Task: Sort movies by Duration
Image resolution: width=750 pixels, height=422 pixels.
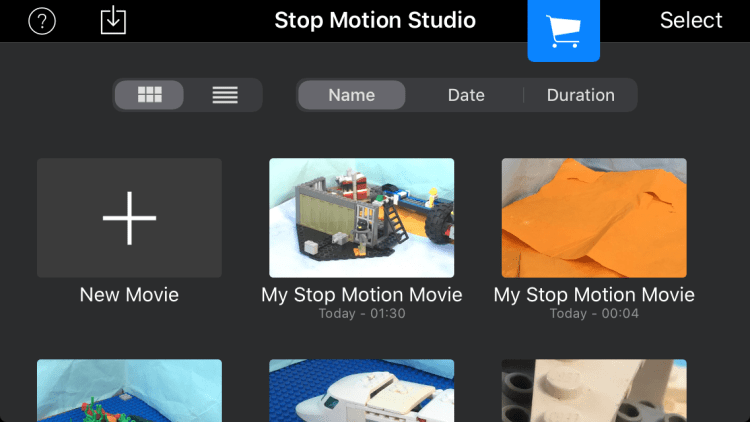Action: click(580, 95)
